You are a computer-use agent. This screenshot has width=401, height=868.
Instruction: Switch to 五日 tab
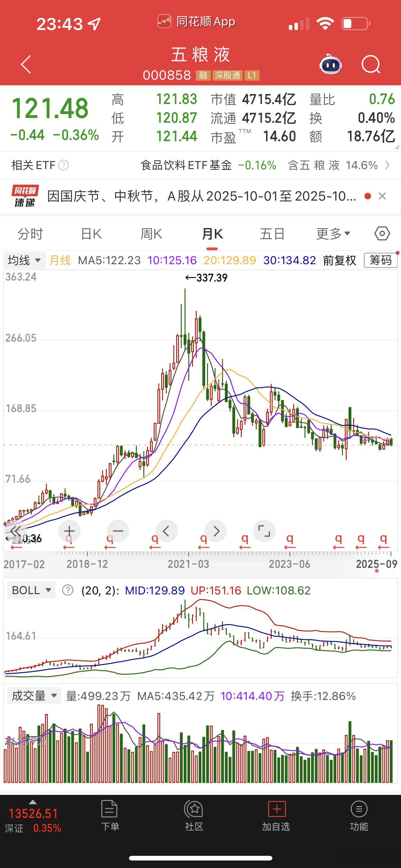coord(272,233)
